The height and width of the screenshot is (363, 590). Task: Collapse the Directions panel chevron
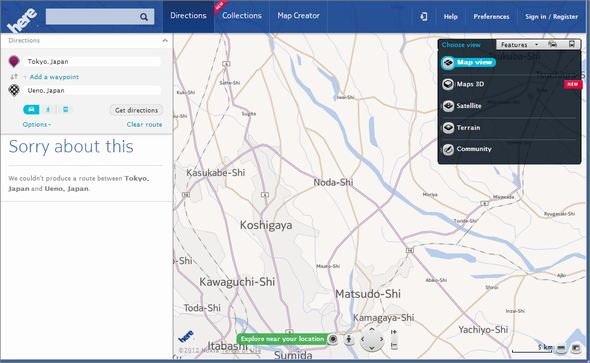point(165,40)
